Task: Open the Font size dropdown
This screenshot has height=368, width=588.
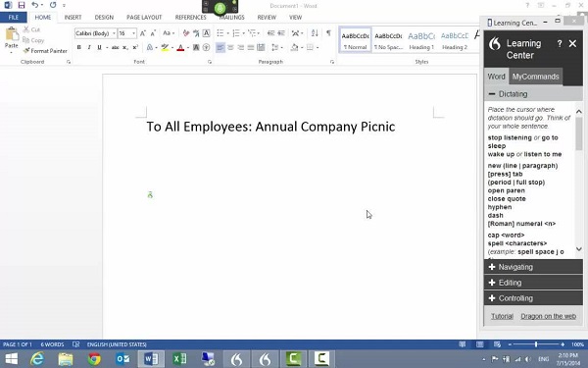Action: [x=133, y=33]
